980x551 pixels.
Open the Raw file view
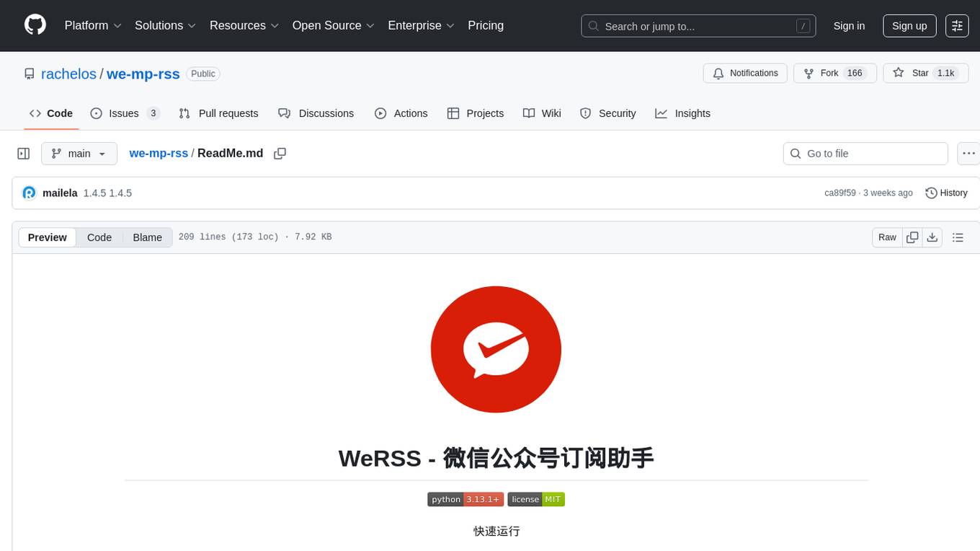887,237
